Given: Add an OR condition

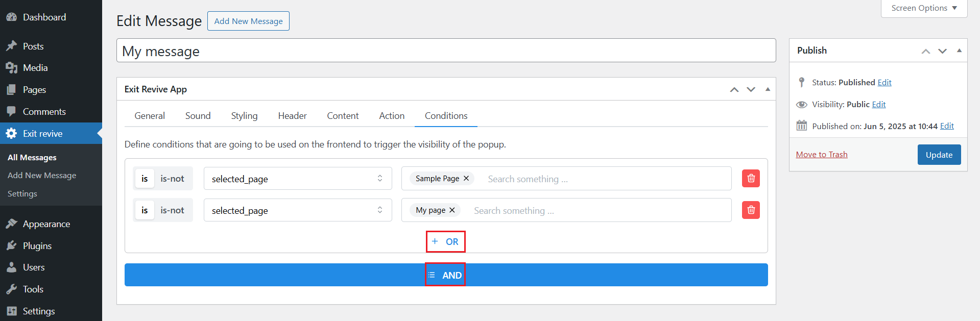Looking at the screenshot, I should tap(445, 242).
